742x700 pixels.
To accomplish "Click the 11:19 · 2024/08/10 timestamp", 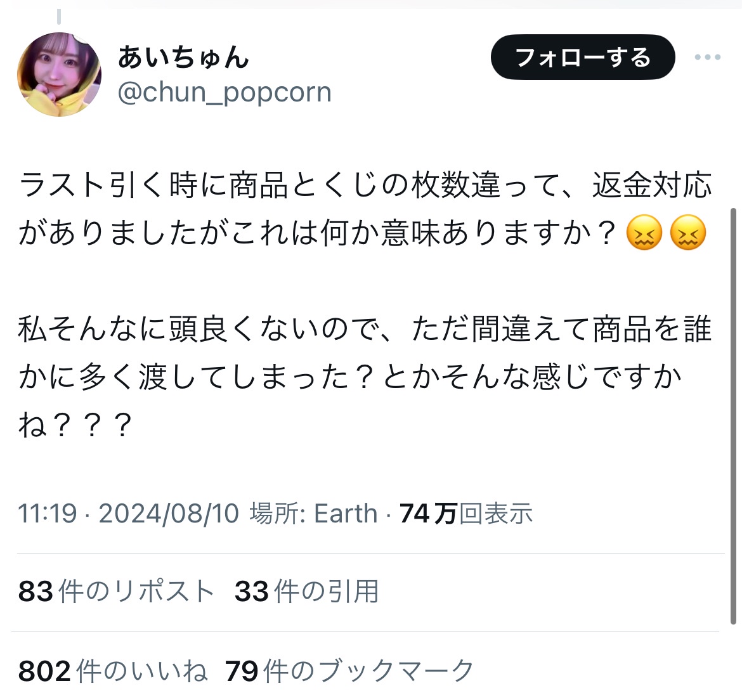I will (x=128, y=514).
